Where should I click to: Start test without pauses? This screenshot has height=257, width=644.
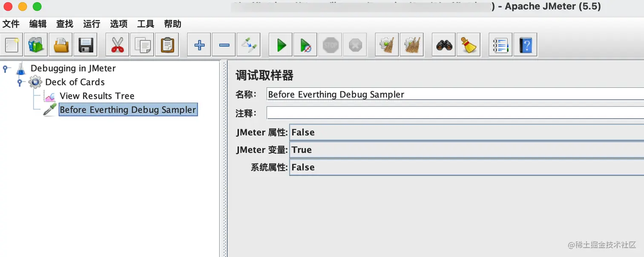pyautogui.click(x=306, y=45)
